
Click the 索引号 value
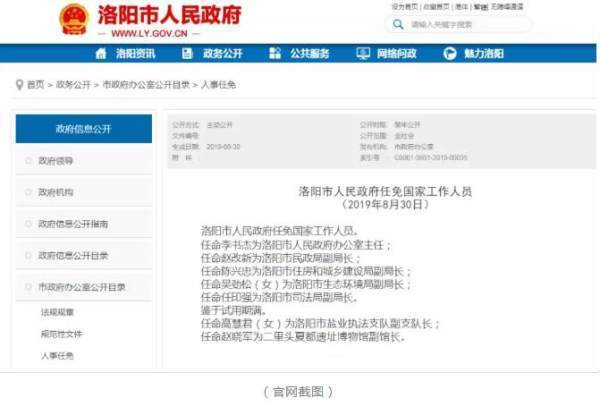coord(430,158)
